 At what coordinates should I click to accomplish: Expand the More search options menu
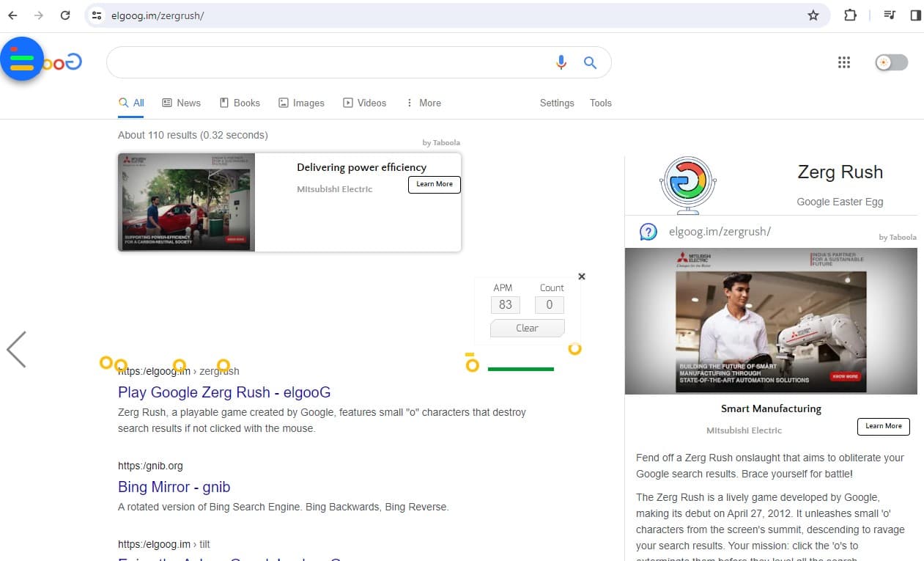[423, 103]
